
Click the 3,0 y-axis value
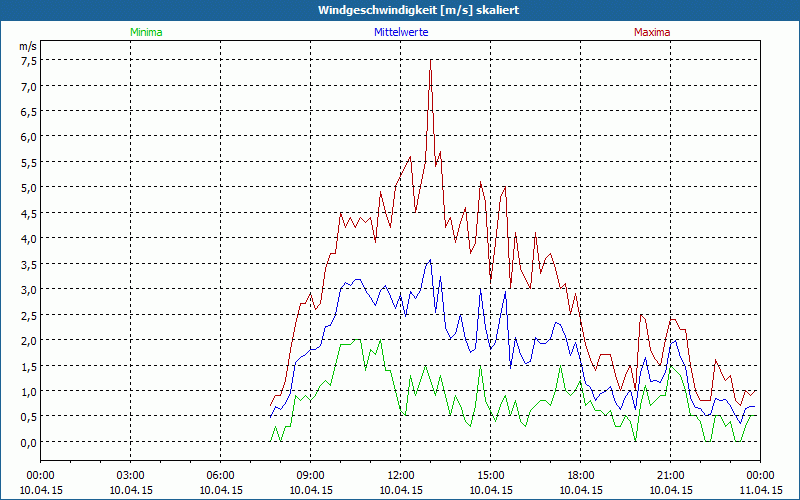pos(29,290)
